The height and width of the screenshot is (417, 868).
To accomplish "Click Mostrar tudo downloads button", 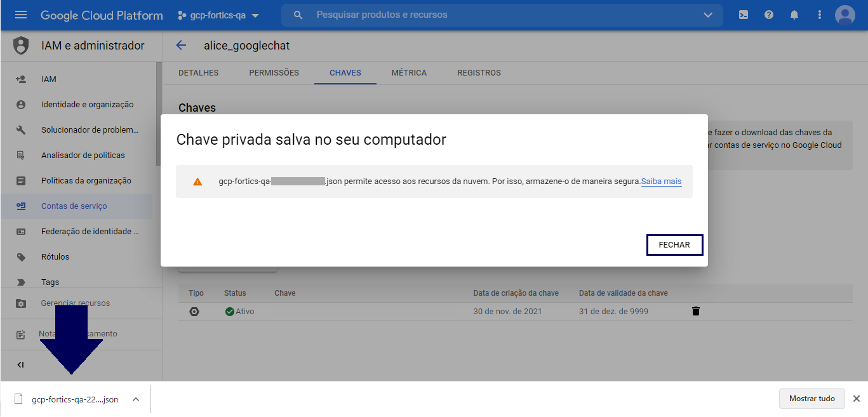I will (x=812, y=399).
